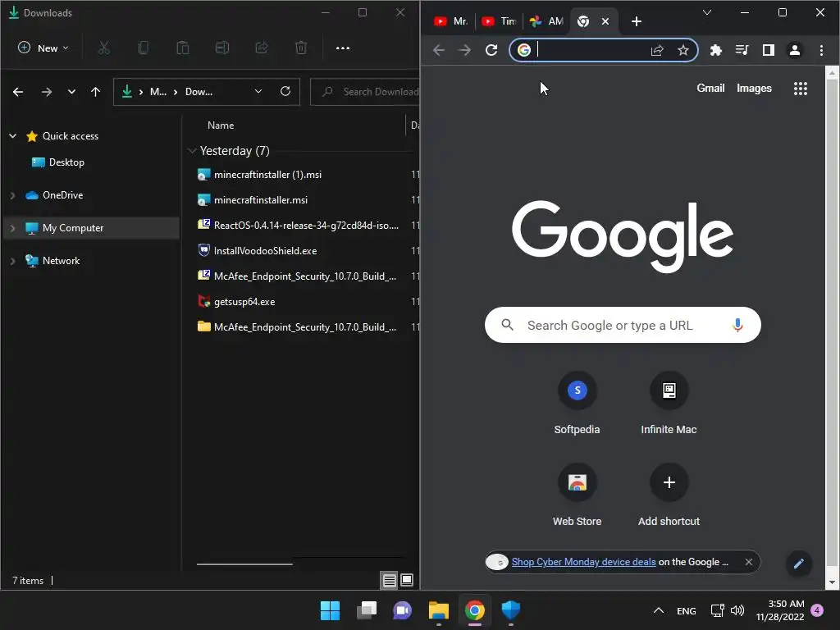Image resolution: width=840 pixels, height=630 pixels.
Task: Click the Paste icon in File Explorer toolbar
Action: [x=183, y=48]
